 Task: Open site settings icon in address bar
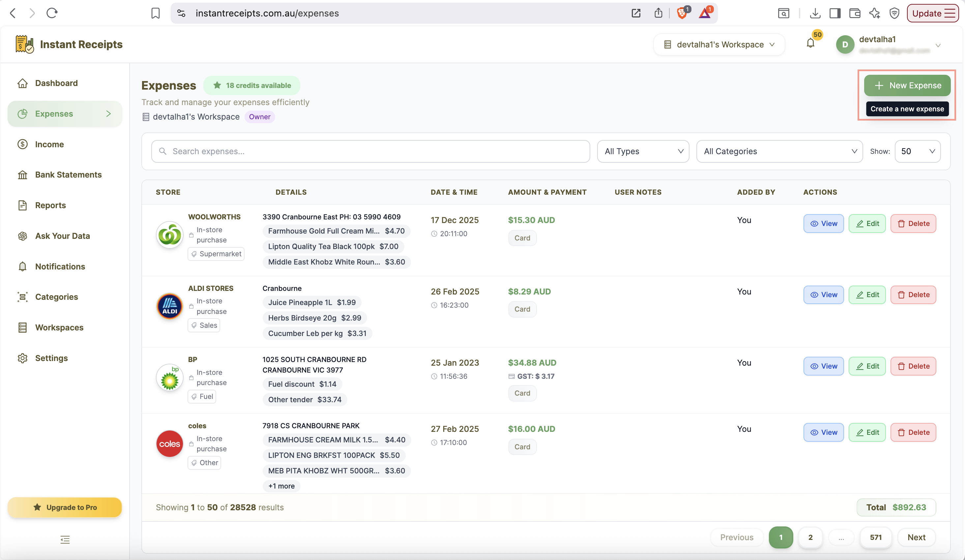181,13
